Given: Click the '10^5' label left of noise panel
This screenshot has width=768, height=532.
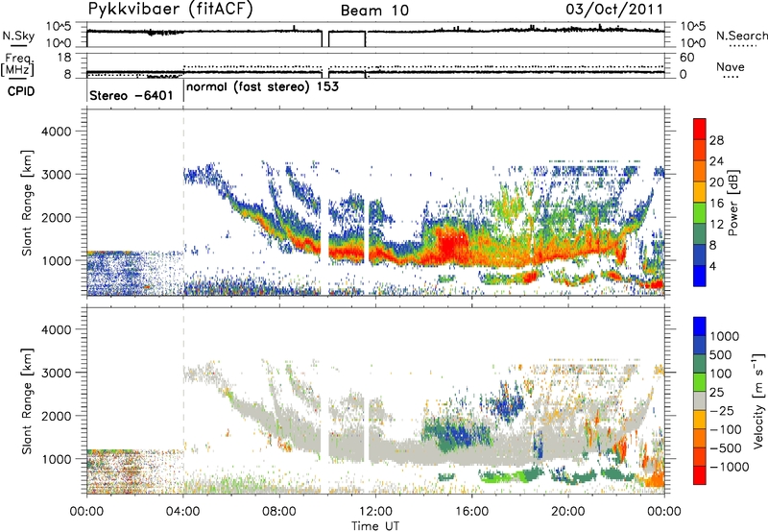Looking at the screenshot, I should point(59,27).
